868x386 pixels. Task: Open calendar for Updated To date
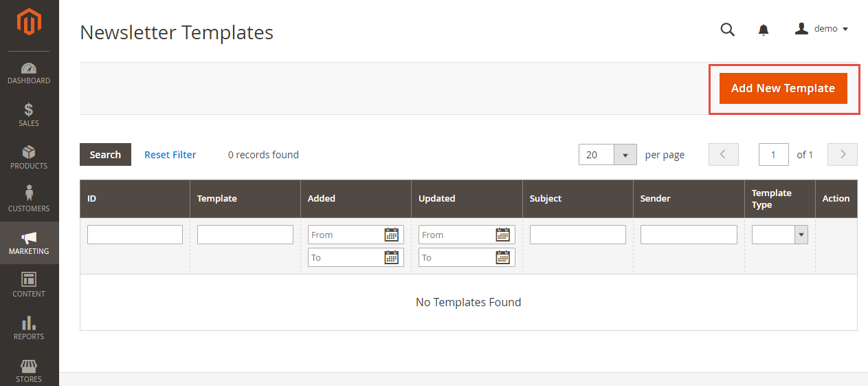coord(503,257)
